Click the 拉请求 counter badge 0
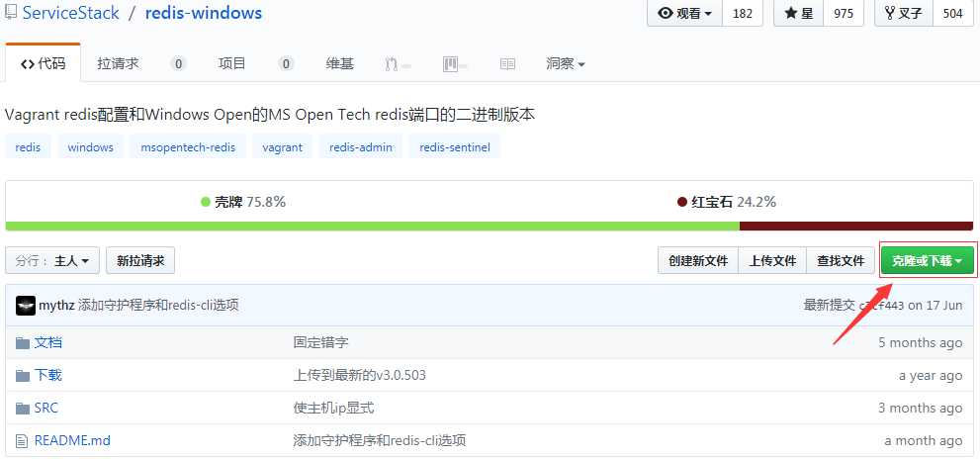This screenshot has height=459, width=980. click(178, 63)
